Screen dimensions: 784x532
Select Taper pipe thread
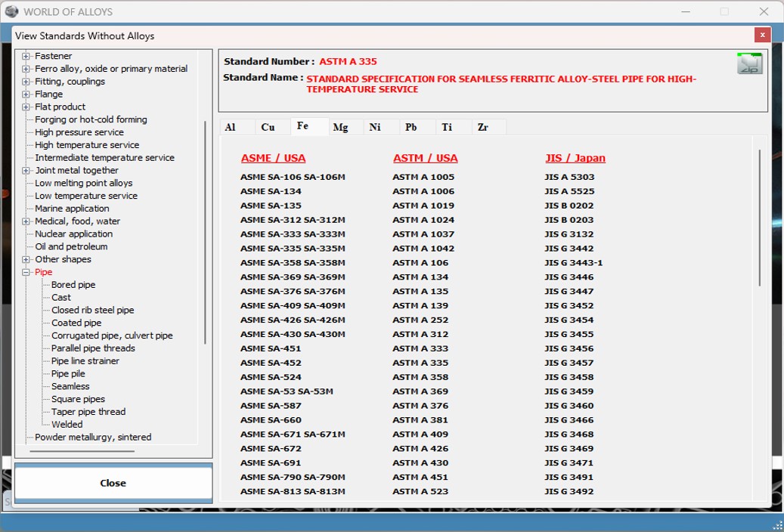coord(88,412)
